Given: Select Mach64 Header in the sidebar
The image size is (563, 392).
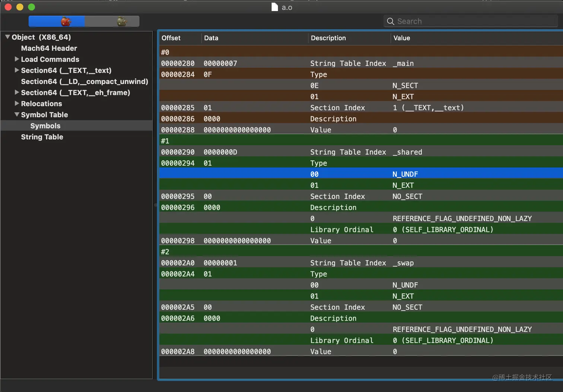Looking at the screenshot, I should (x=49, y=48).
